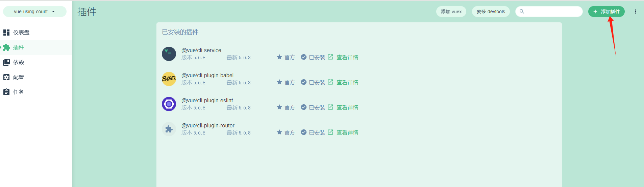The width and height of the screenshot is (644, 187).
Task: Click the ESLint plugin logo icon
Action: point(169,104)
